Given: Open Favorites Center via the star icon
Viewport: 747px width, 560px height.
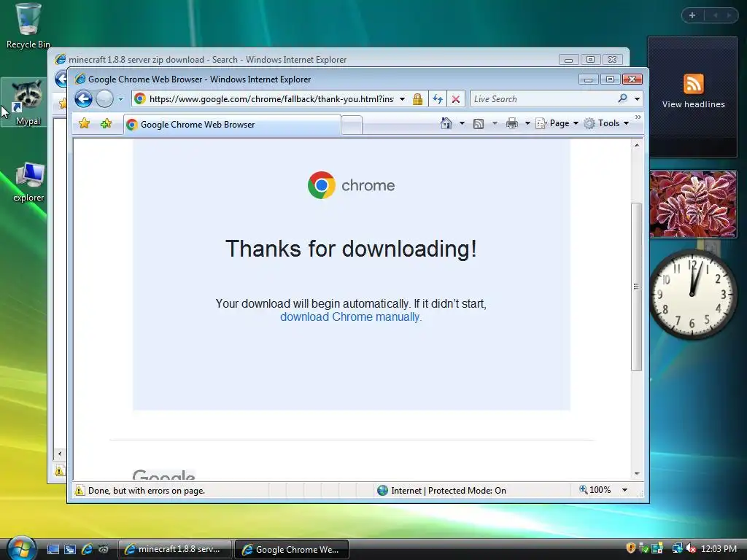Looking at the screenshot, I should tap(85, 124).
